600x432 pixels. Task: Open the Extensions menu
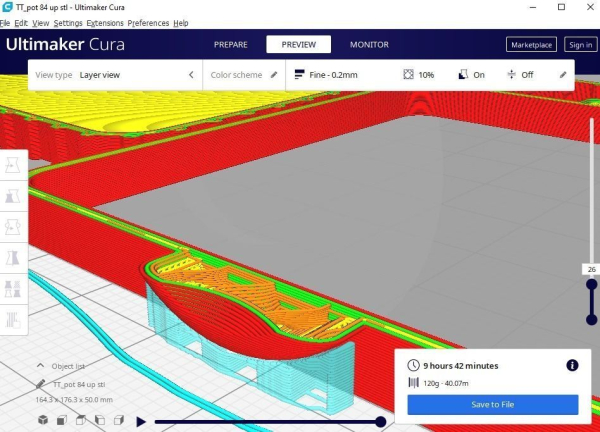(x=105, y=23)
